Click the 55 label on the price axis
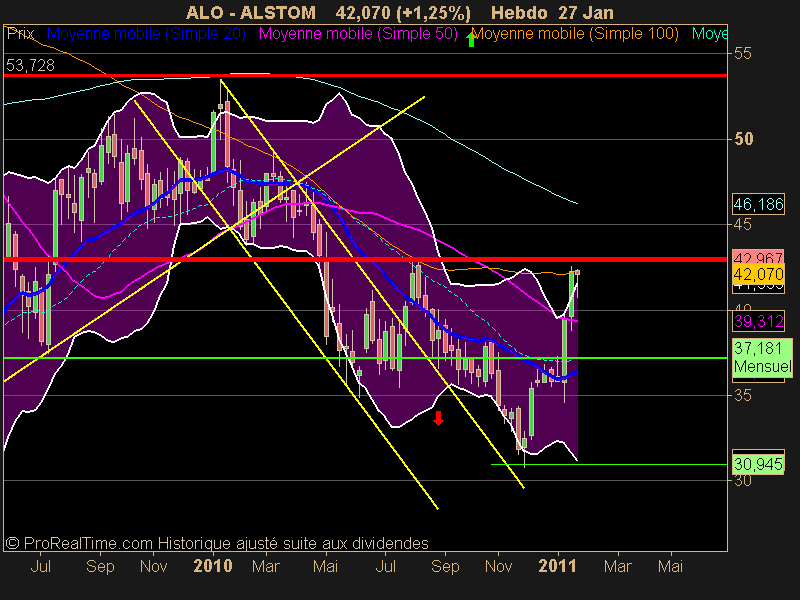This screenshot has width=800, height=600. pos(742,53)
